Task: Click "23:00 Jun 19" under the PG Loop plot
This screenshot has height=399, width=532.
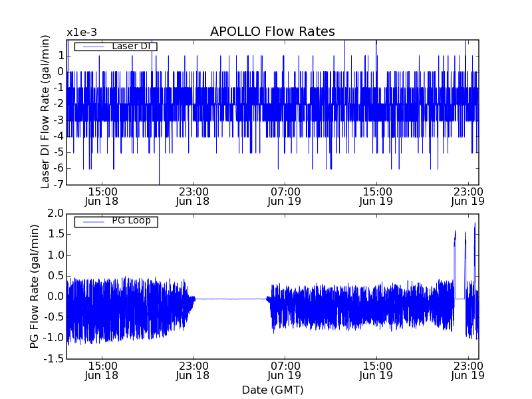Action: click(468, 371)
